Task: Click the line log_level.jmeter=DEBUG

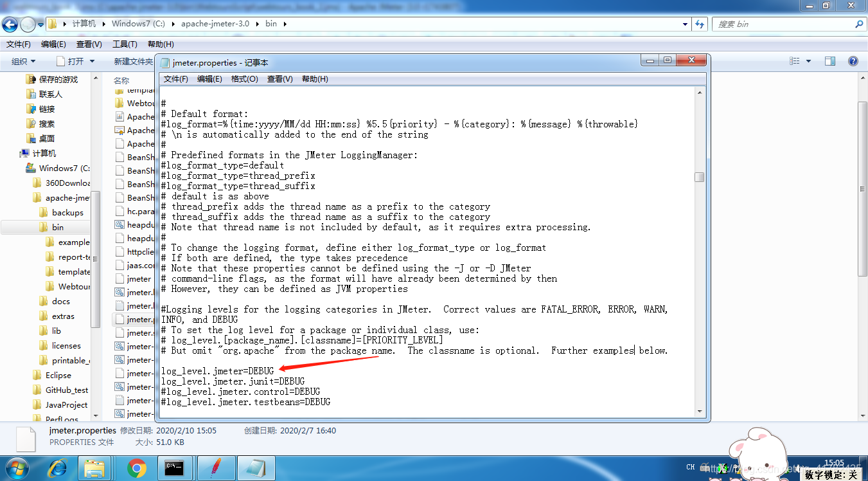Action: (218, 371)
